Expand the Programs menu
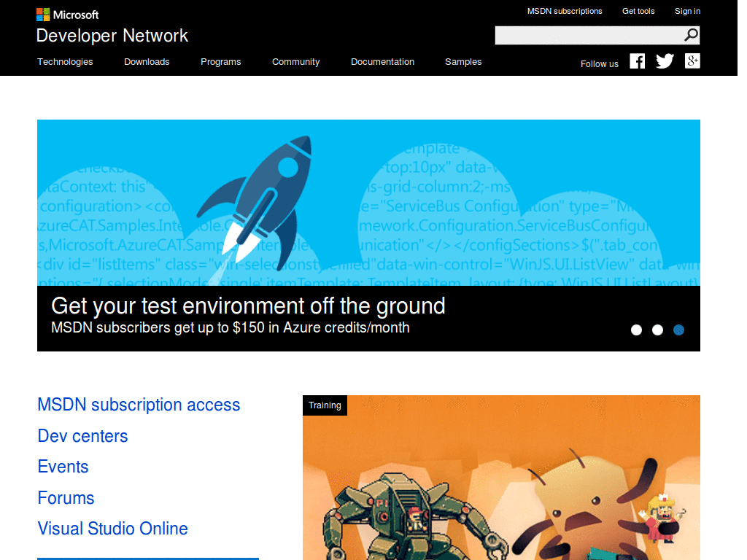 pyautogui.click(x=220, y=62)
